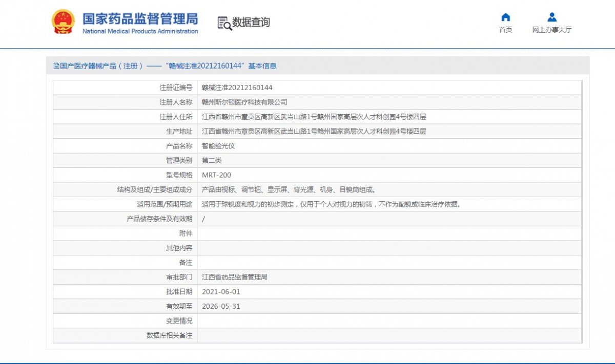This screenshot has width=615, height=364.
Task: Go to 首页 home icon
Action: pyautogui.click(x=505, y=17)
